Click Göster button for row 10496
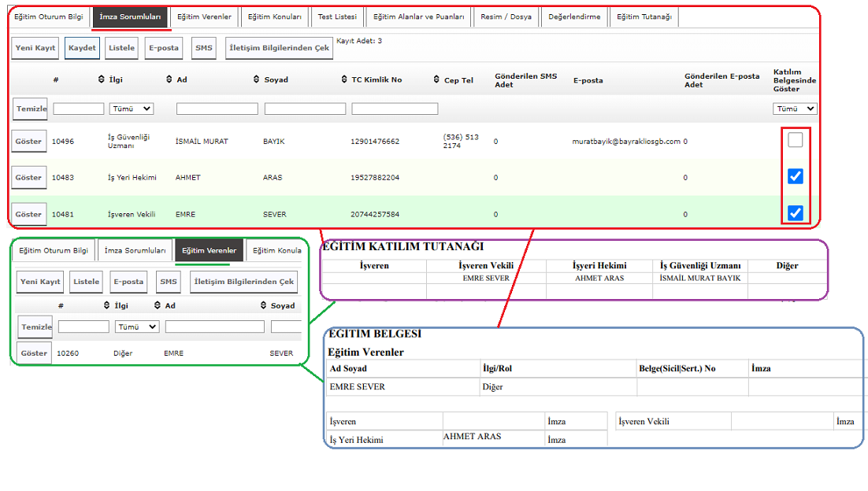Image resolution: width=868 pixels, height=491 pixels. (28, 142)
